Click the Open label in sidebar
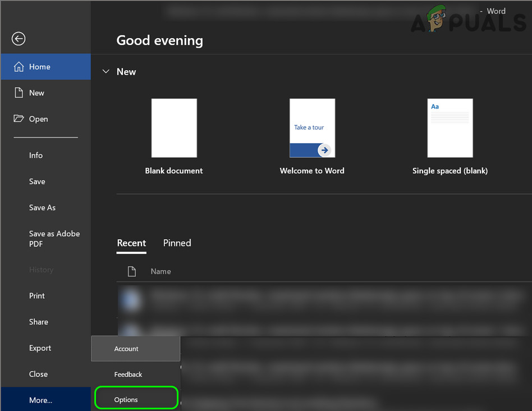The image size is (532, 411). pyautogui.click(x=38, y=119)
